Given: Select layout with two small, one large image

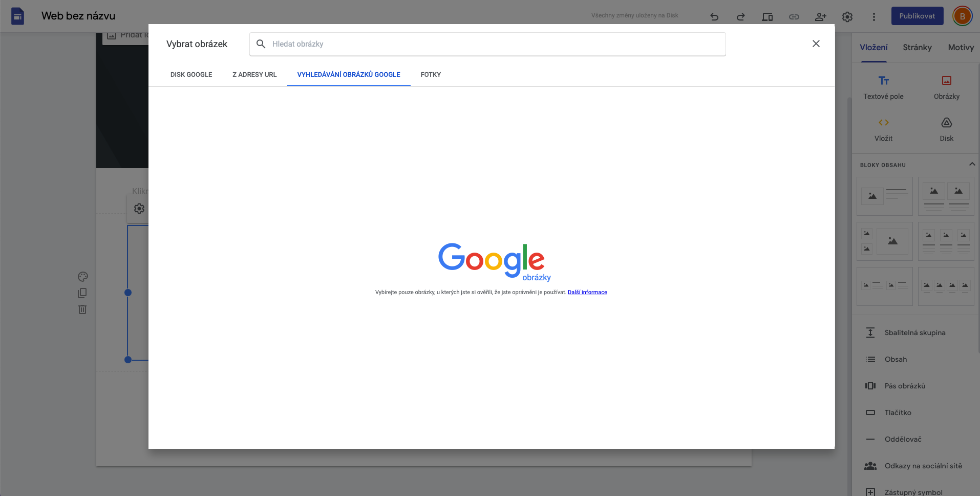Looking at the screenshot, I should click(x=884, y=241).
